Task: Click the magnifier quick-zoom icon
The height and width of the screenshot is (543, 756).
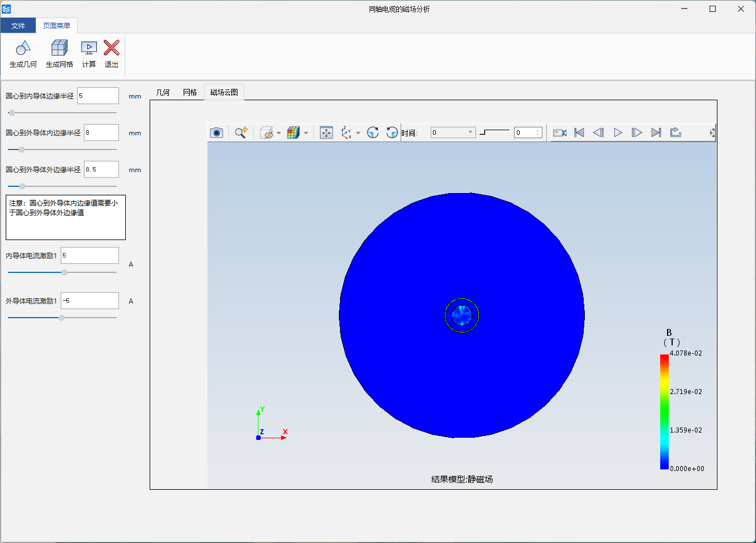Action: pos(241,132)
